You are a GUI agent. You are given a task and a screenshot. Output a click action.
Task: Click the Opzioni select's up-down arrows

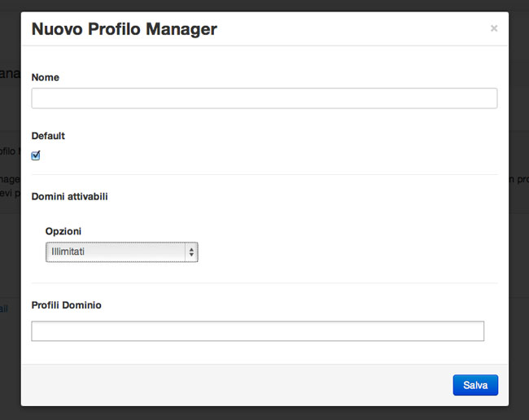pyautogui.click(x=191, y=252)
